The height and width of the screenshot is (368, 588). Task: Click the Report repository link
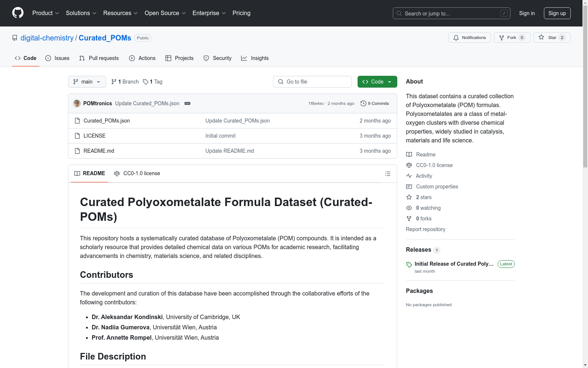426,229
